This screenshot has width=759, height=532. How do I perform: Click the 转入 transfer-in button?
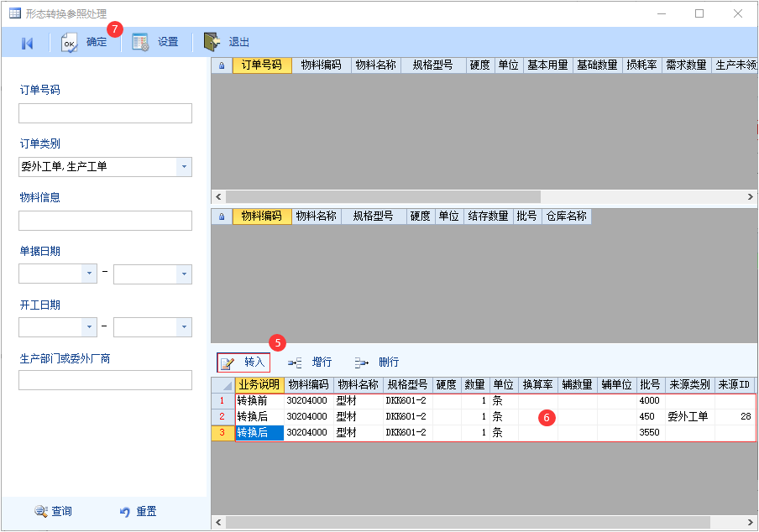[243, 362]
